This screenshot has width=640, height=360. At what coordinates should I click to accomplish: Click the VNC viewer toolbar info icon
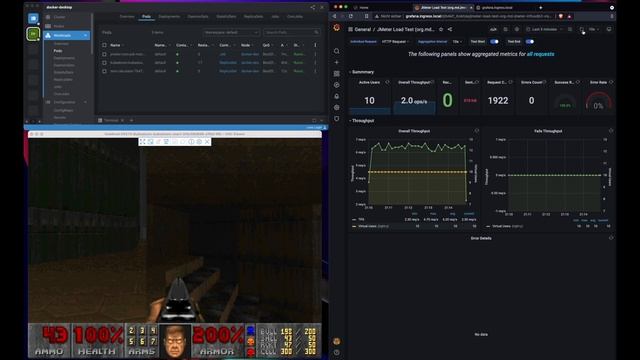tap(191, 142)
